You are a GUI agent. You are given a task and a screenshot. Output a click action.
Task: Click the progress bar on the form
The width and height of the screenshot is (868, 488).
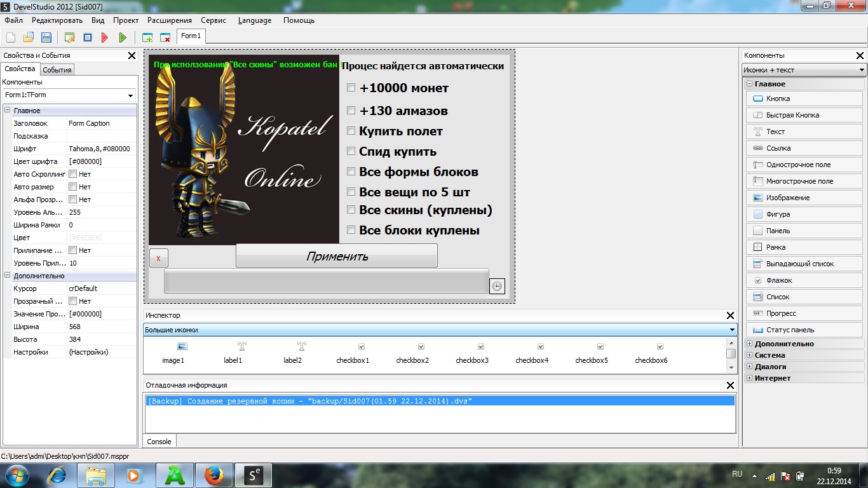(x=326, y=281)
